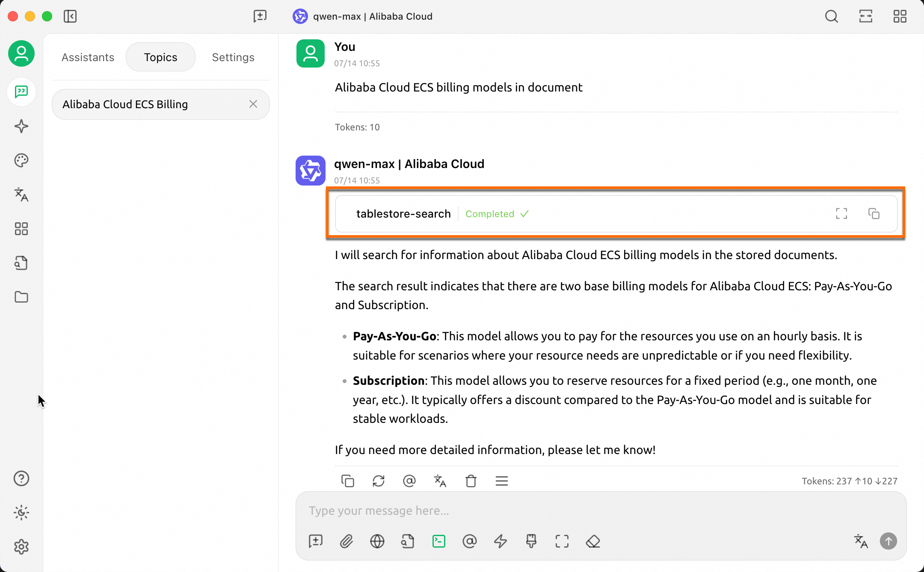Go to the chat assistants page
This screenshot has width=924, height=572.
coord(21,91)
